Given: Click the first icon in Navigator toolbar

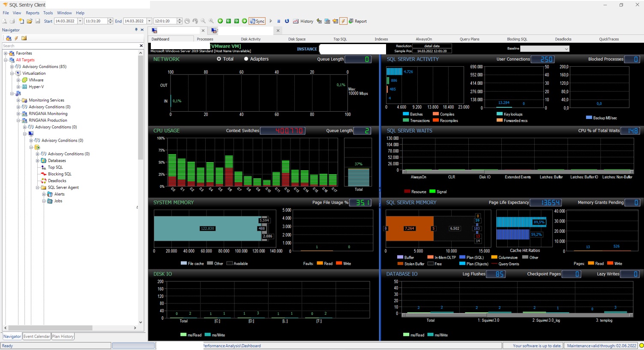Looking at the screenshot, I should click(x=9, y=38).
